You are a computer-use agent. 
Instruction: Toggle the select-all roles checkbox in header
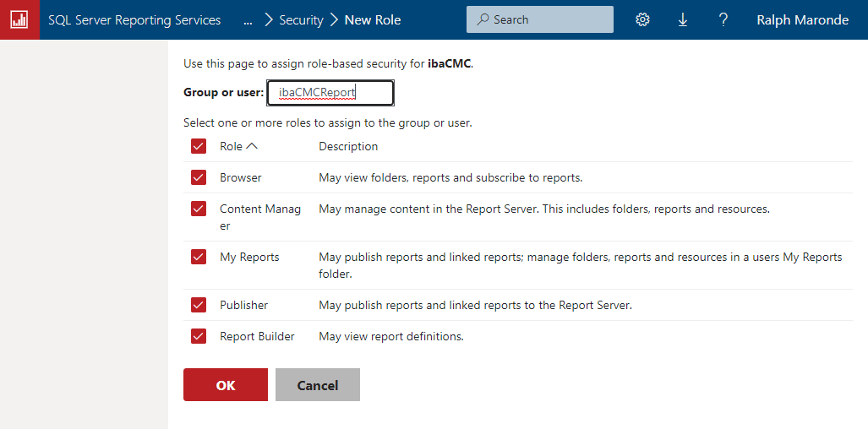(199, 146)
